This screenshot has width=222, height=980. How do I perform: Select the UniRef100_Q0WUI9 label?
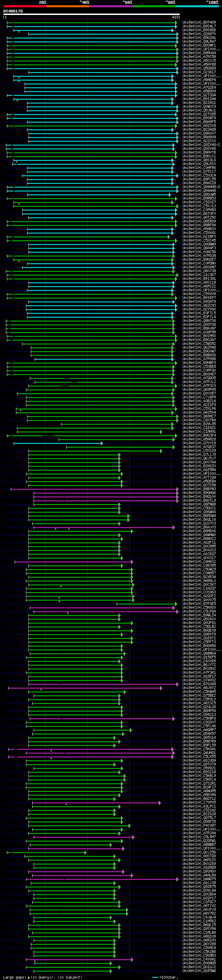[x=199, y=106]
